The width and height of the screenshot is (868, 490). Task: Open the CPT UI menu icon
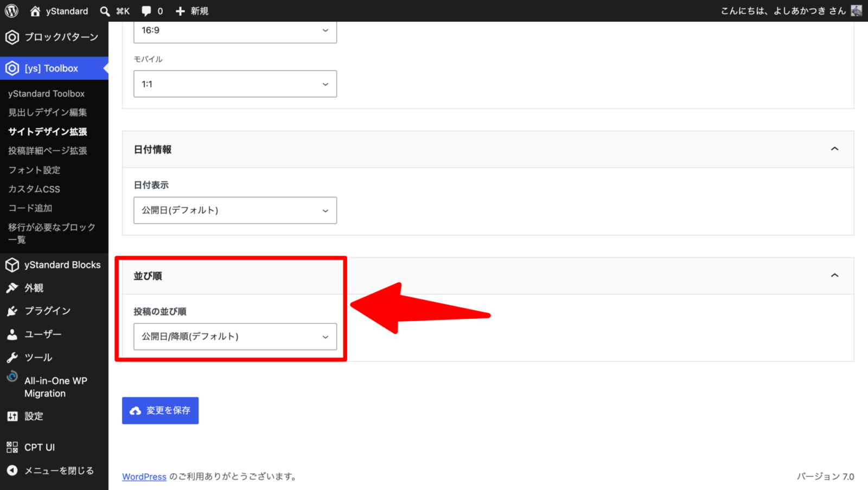coord(12,447)
